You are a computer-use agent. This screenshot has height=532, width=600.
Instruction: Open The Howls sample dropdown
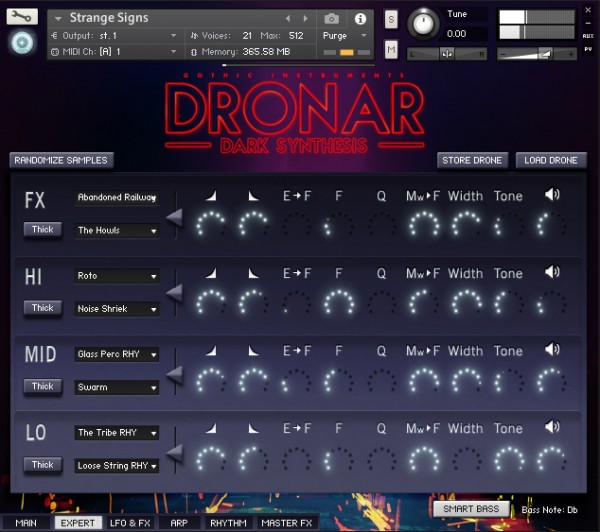coord(117,230)
